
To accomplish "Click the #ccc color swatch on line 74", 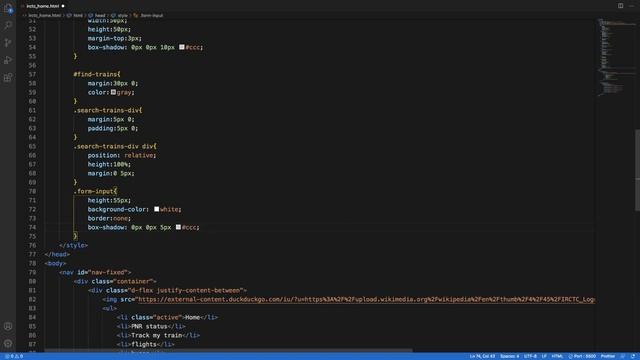I will coord(178,227).
